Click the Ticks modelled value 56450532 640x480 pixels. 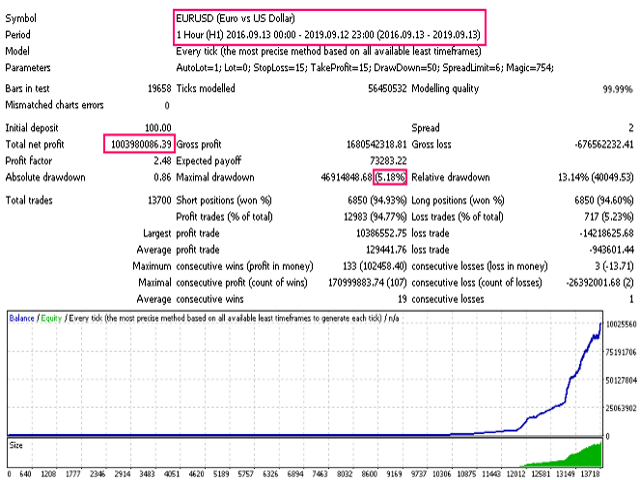[387, 89]
